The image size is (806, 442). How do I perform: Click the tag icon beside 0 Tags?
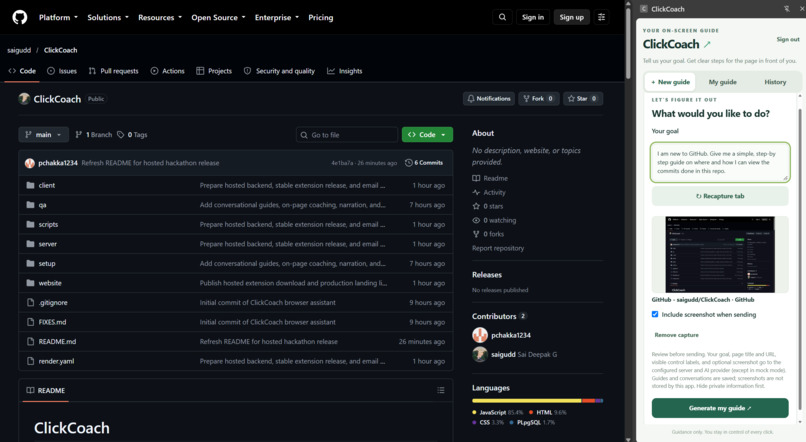pyautogui.click(x=121, y=135)
